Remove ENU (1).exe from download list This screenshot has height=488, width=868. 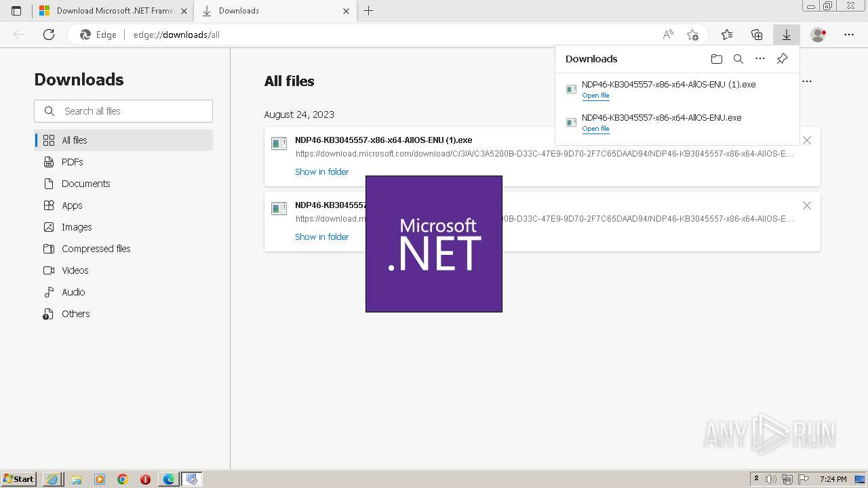(807, 140)
